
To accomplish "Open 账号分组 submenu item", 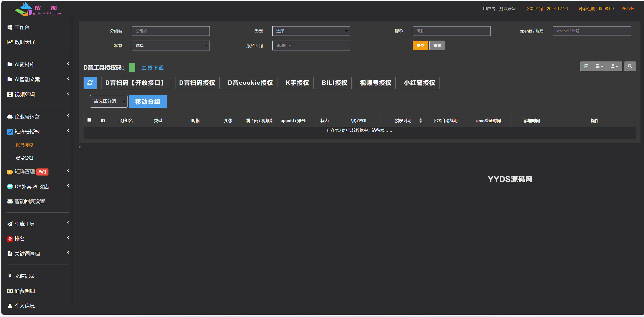I will click(24, 158).
